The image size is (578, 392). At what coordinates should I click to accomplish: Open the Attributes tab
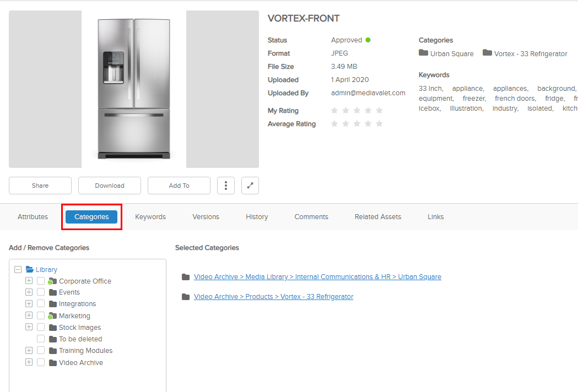tap(32, 216)
